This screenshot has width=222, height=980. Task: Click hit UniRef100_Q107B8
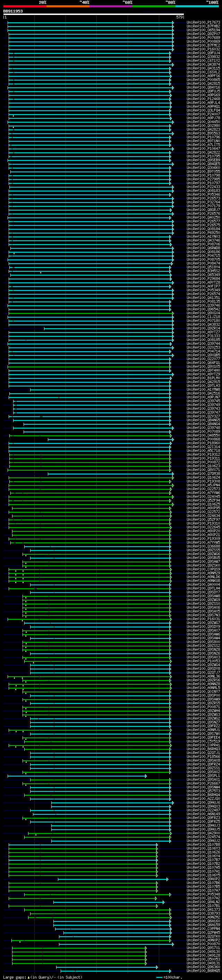pyautogui.click(x=203, y=844)
